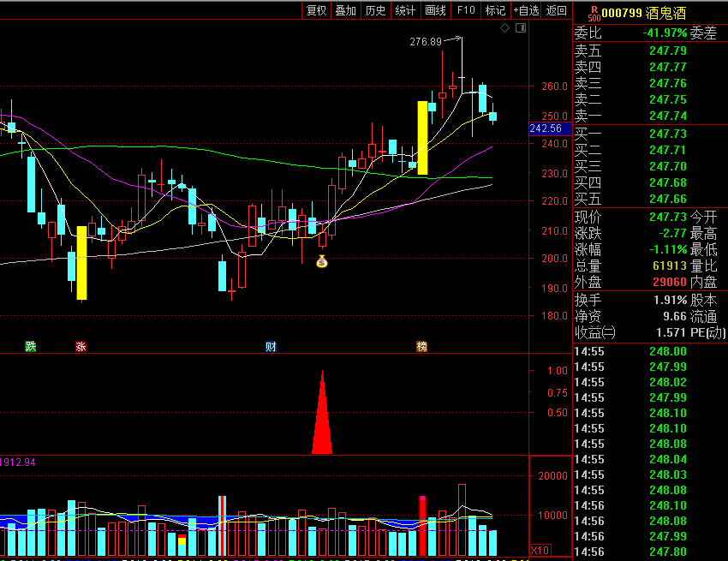Click the 买二 price 247.71
This screenshot has width=728, height=561.
(x=668, y=150)
